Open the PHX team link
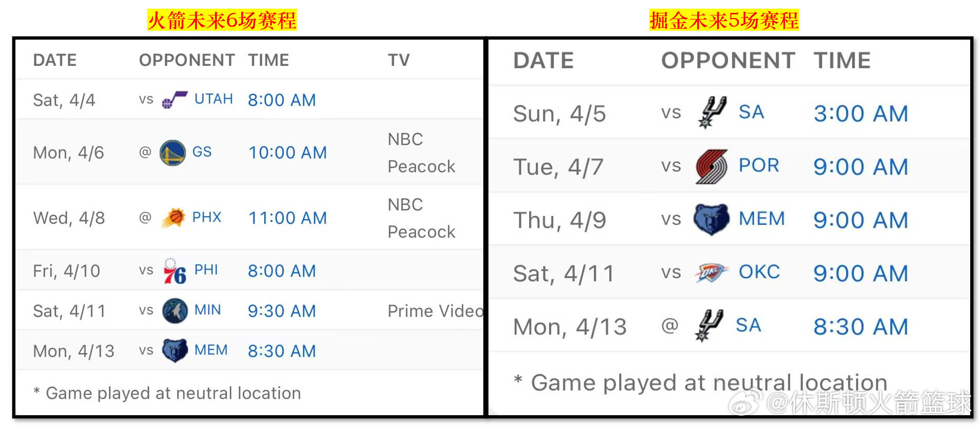Screen dimensions: 980x426 [207, 217]
